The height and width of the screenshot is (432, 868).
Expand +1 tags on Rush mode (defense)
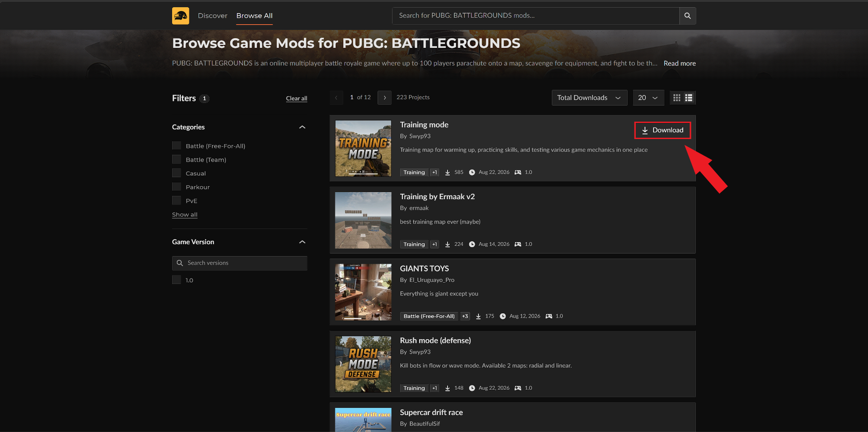pos(434,388)
